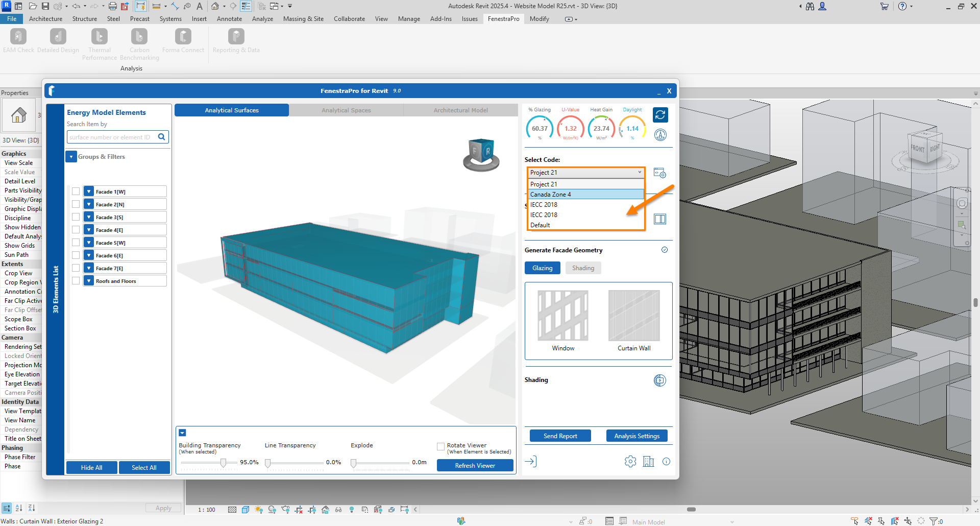Click the search magnifier icon
This screenshot has height=526, width=980.
click(162, 137)
